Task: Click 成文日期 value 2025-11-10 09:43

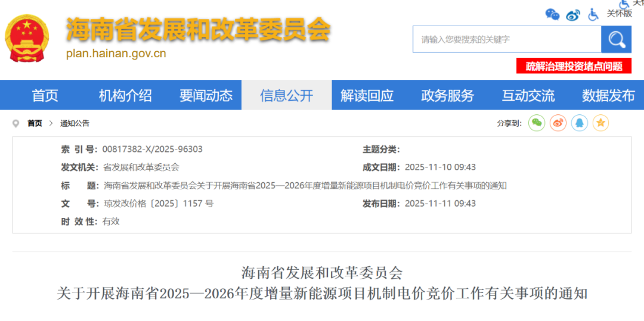Action: (x=440, y=167)
